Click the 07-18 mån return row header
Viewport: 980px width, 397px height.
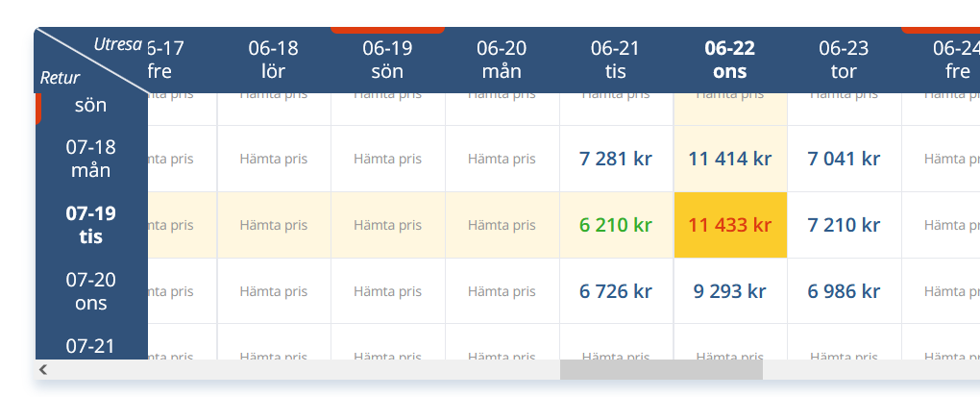coord(91,159)
